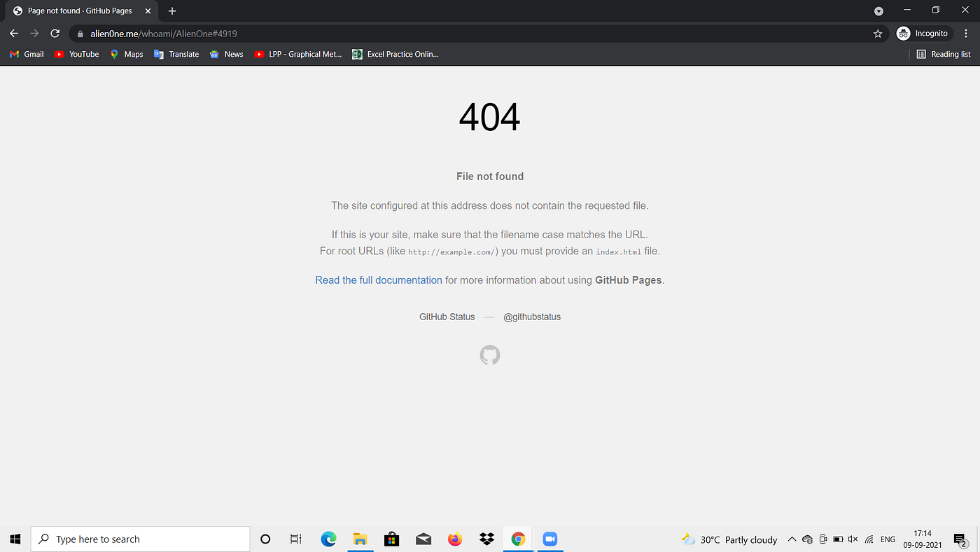Open Google Maps bookmark

(125, 54)
